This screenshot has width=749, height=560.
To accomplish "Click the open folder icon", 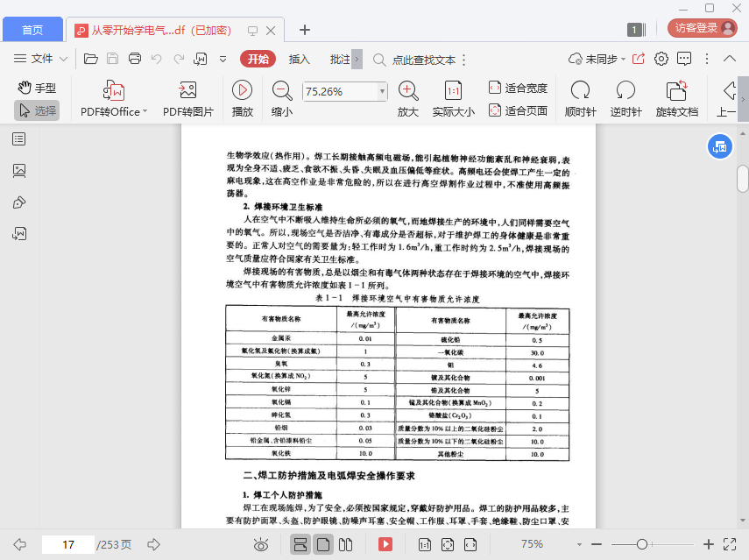I will pyautogui.click(x=91, y=59).
